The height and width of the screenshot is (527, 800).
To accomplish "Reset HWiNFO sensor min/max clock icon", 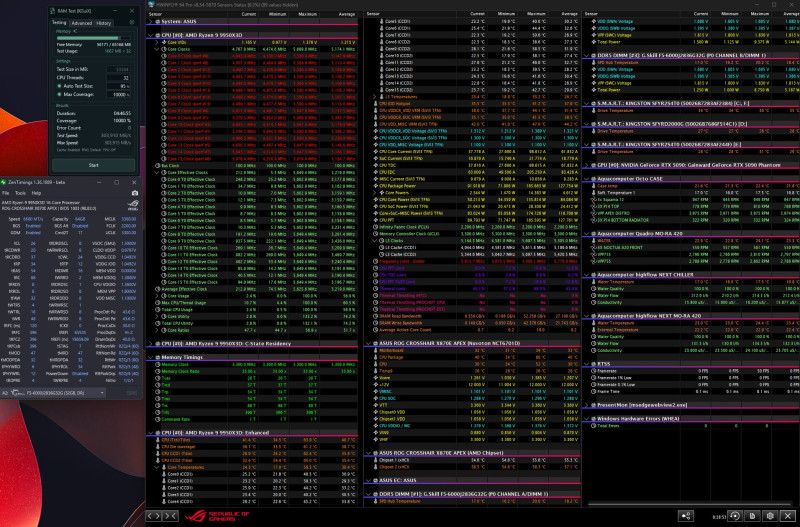I will 734,516.
